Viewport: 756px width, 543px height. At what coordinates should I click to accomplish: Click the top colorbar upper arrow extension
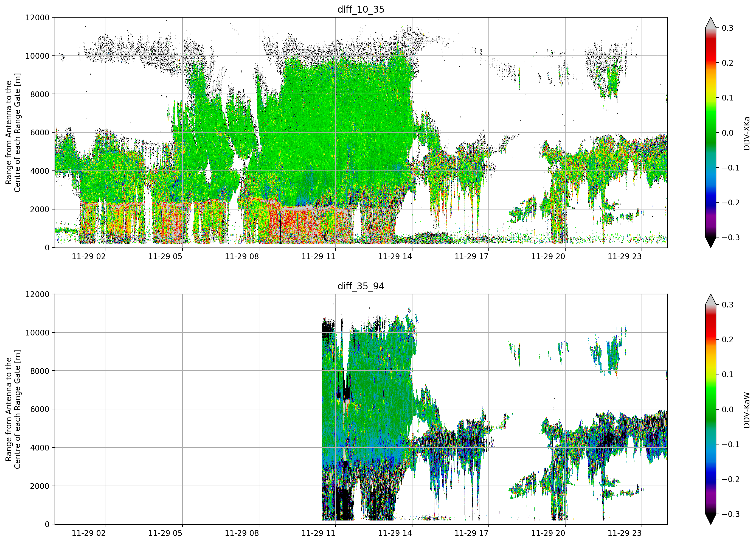[x=711, y=23]
